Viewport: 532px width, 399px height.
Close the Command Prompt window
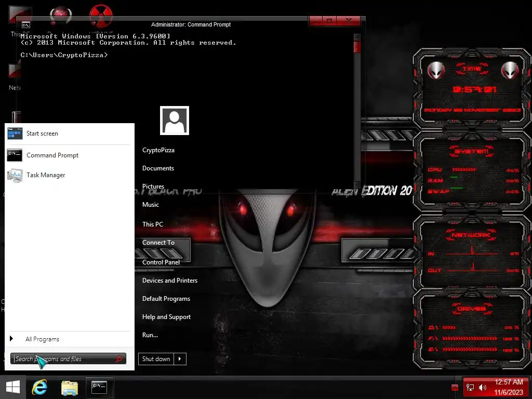coord(349,21)
